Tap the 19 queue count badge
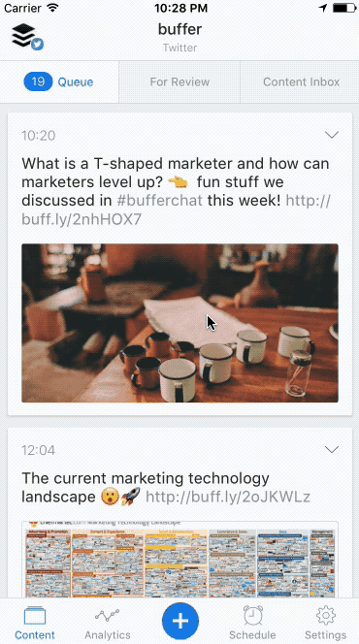This screenshot has height=644, width=359. point(38,81)
